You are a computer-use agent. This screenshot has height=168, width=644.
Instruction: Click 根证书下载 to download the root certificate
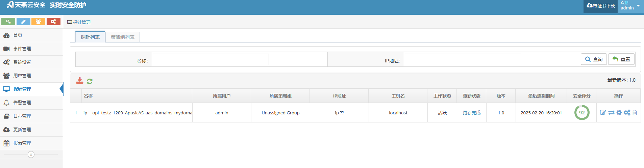tap(601, 6)
